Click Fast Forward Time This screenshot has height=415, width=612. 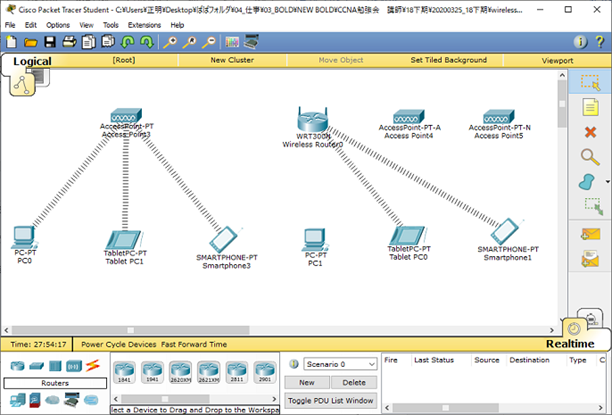click(x=194, y=344)
